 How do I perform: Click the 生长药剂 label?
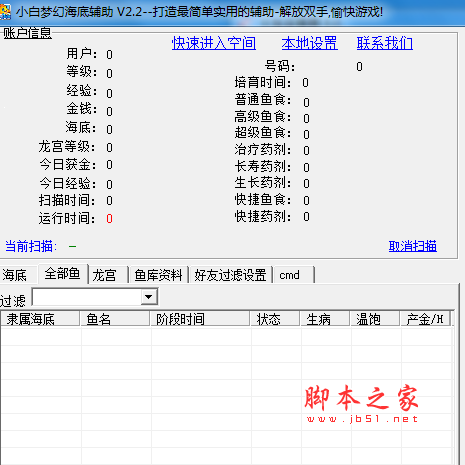pyautogui.click(x=263, y=183)
